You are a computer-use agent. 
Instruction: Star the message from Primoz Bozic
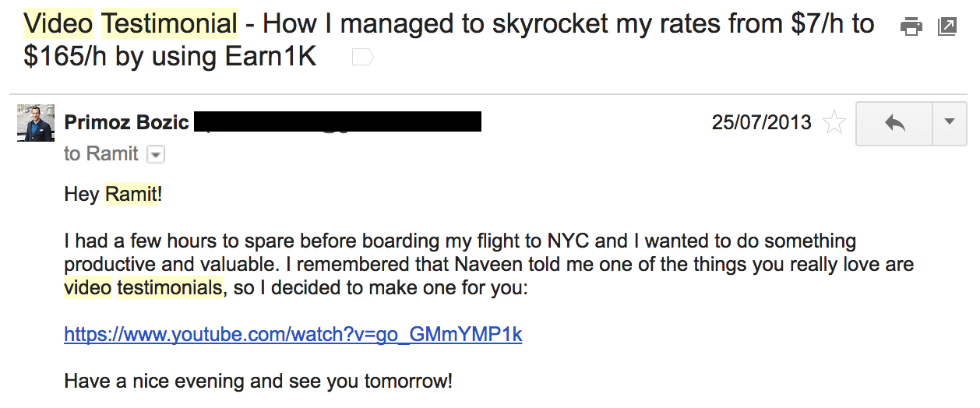[x=834, y=123]
